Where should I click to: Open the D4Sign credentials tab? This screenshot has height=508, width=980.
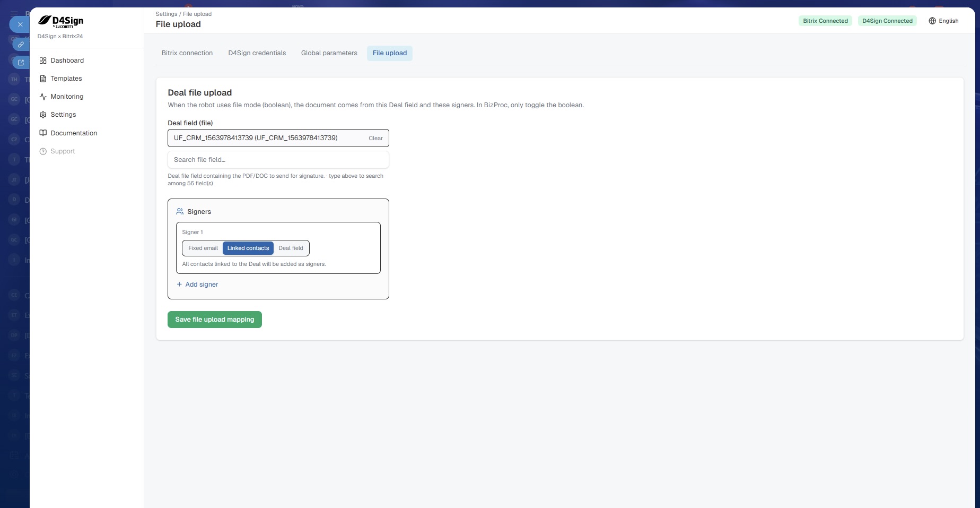click(x=257, y=53)
